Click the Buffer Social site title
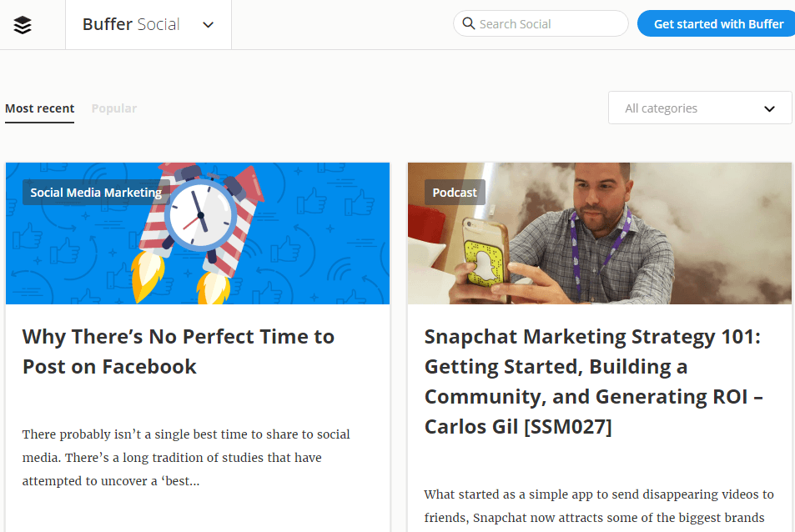This screenshot has width=795, height=532. click(131, 25)
